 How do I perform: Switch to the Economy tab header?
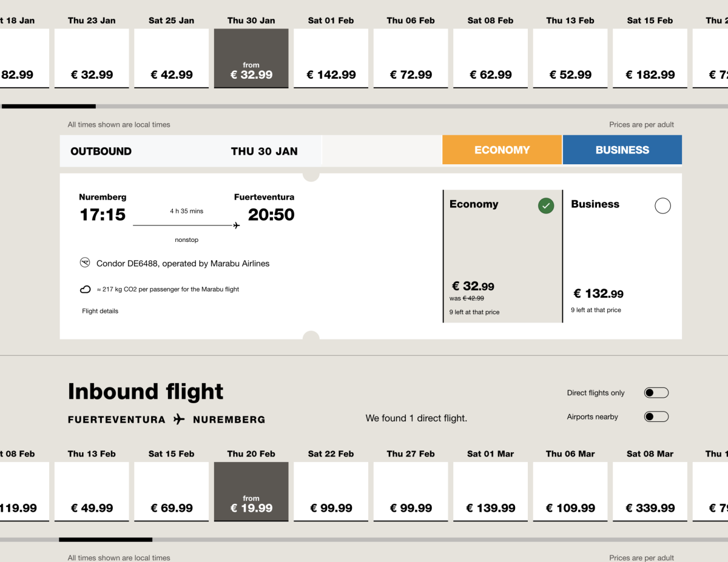coord(502,150)
